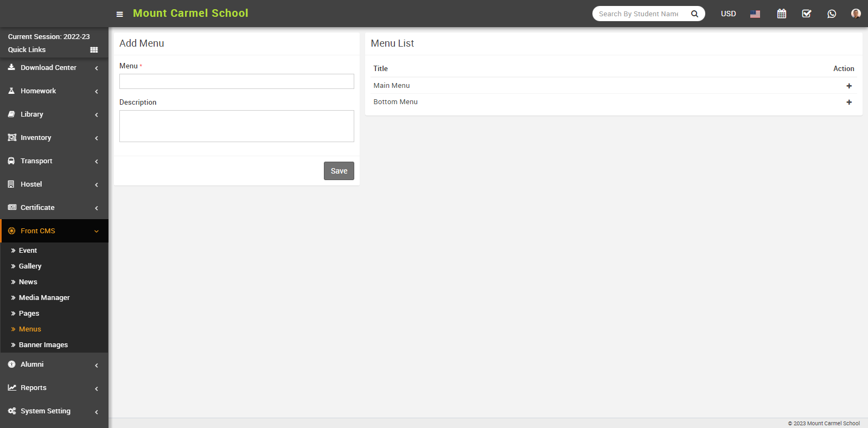Viewport: 868px width, 428px height.
Task: Open WhatsApp chat icon in header
Action: pyautogui.click(x=832, y=14)
